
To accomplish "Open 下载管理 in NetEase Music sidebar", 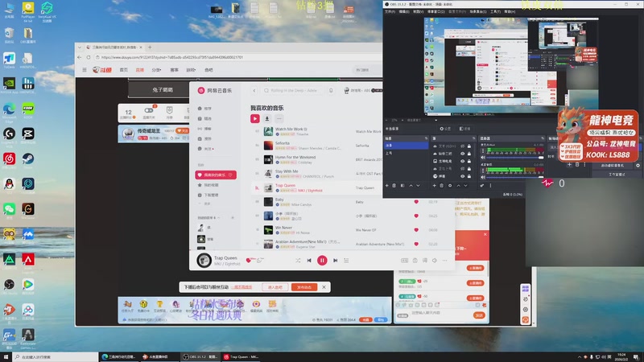I will [212, 195].
